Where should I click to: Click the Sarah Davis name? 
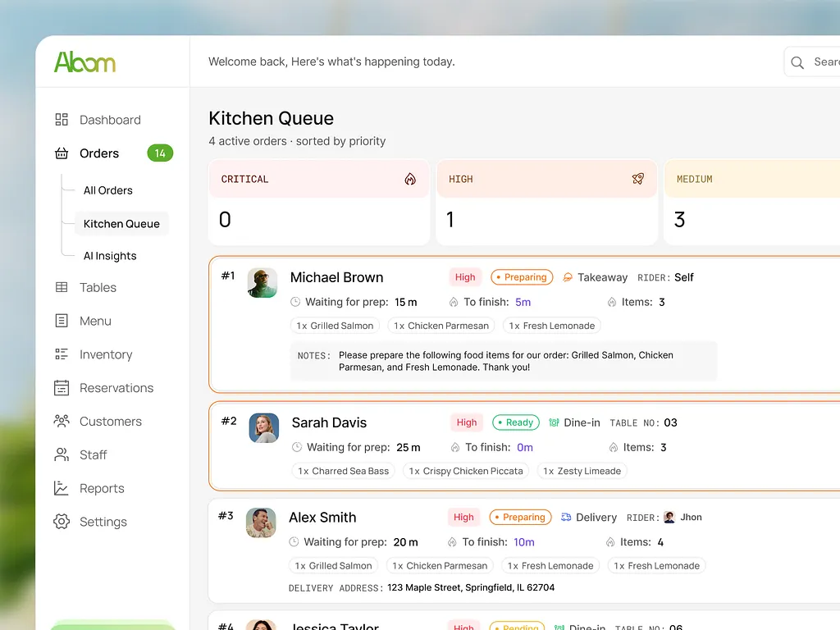[329, 422]
